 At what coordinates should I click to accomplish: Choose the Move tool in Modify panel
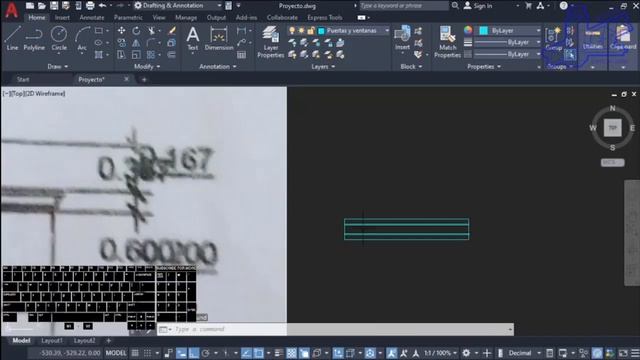coord(122,31)
